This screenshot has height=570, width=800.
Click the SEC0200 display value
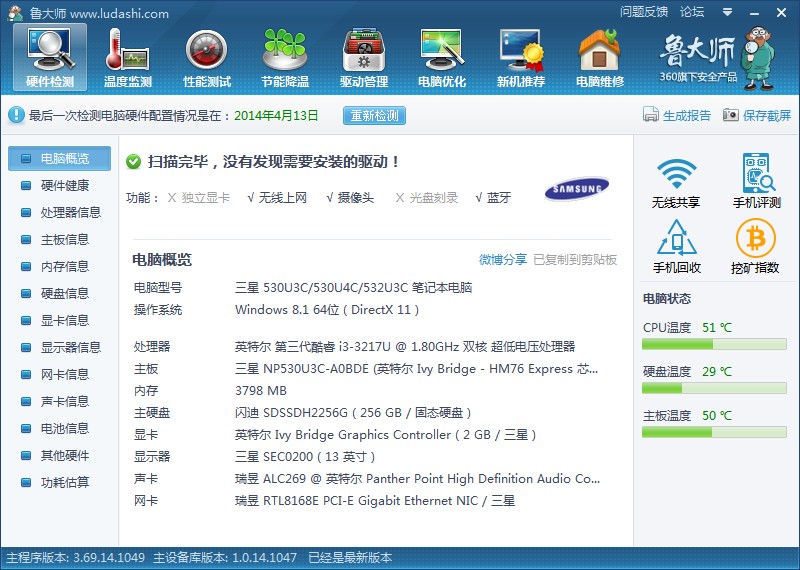pyautogui.click(x=305, y=457)
